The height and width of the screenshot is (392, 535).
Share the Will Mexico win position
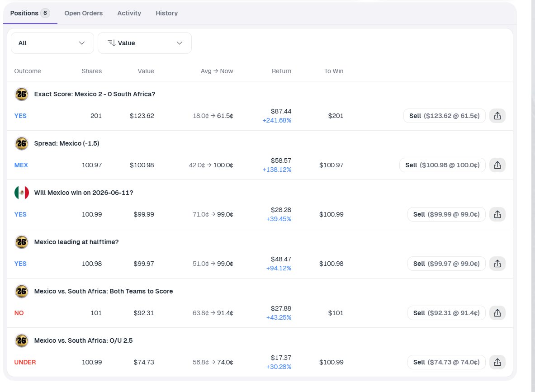[497, 214]
